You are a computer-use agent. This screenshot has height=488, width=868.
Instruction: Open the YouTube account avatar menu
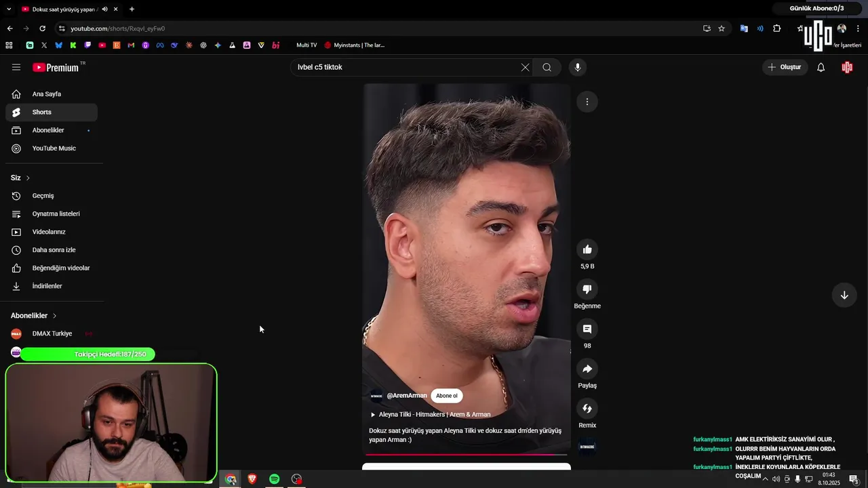coord(847,67)
